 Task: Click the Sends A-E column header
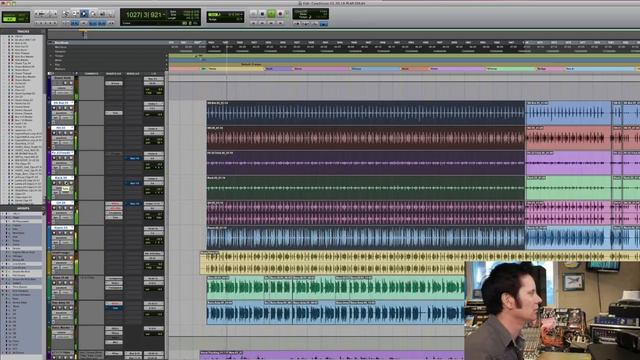pos(133,74)
